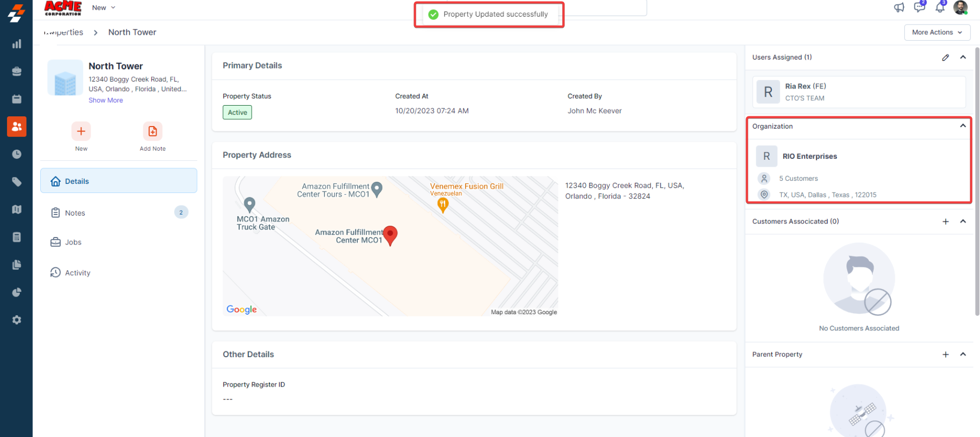Collapse the Users Assigned section
This screenshot has height=437, width=980.
pyautogui.click(x=963, y=57)
